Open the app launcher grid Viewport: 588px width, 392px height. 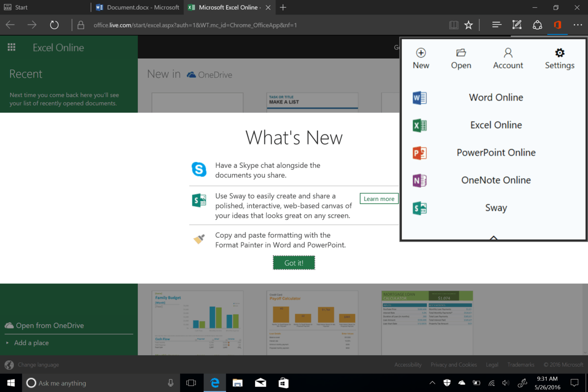coord(12,47)
